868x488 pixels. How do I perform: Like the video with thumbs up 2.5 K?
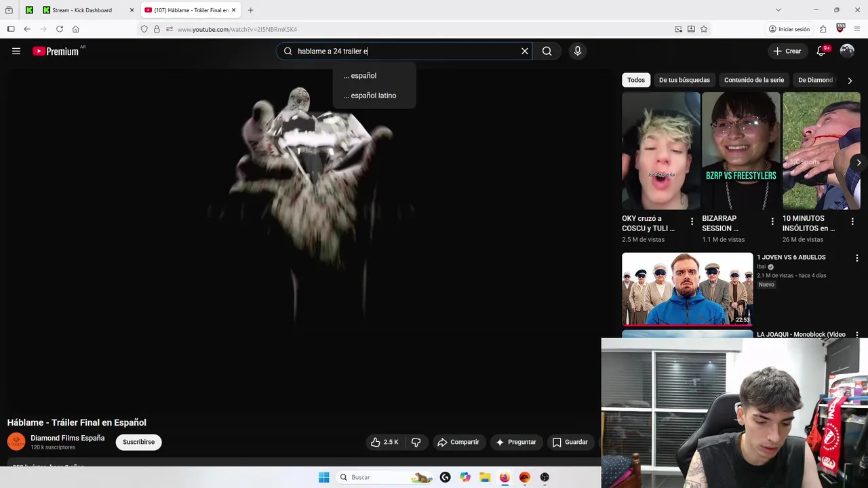384,442
